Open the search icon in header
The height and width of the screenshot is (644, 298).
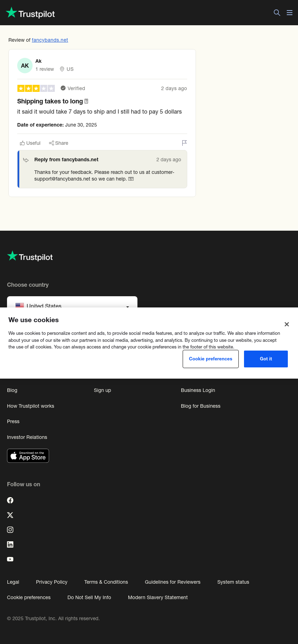click(x=277, y=13)
